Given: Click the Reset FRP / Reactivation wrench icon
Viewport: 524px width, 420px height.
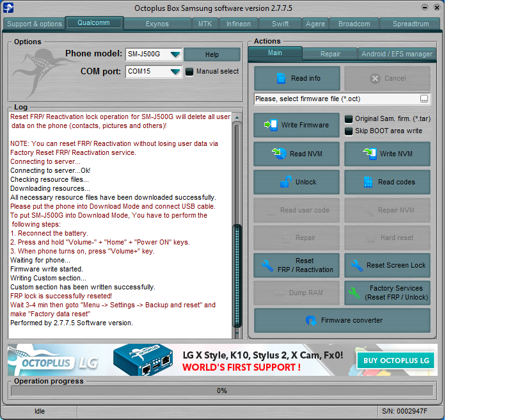Looking at the screenshot, I should [267, 265].
